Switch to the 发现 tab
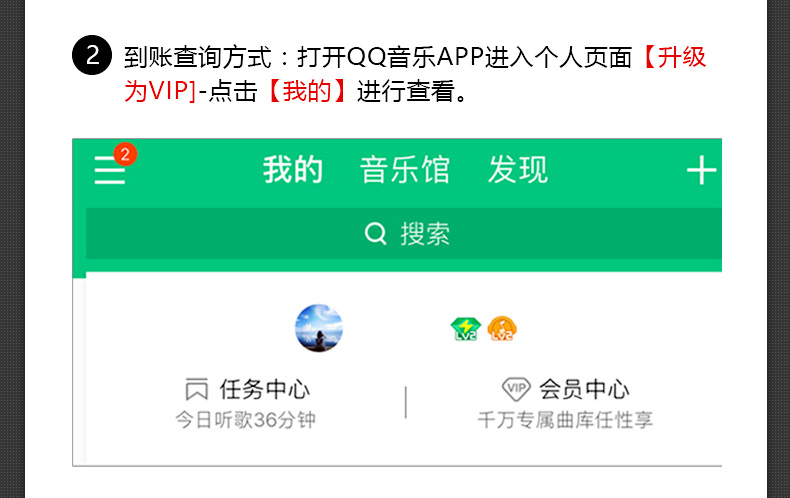Screen dimensions: 790x498 [x=518, y=169]
